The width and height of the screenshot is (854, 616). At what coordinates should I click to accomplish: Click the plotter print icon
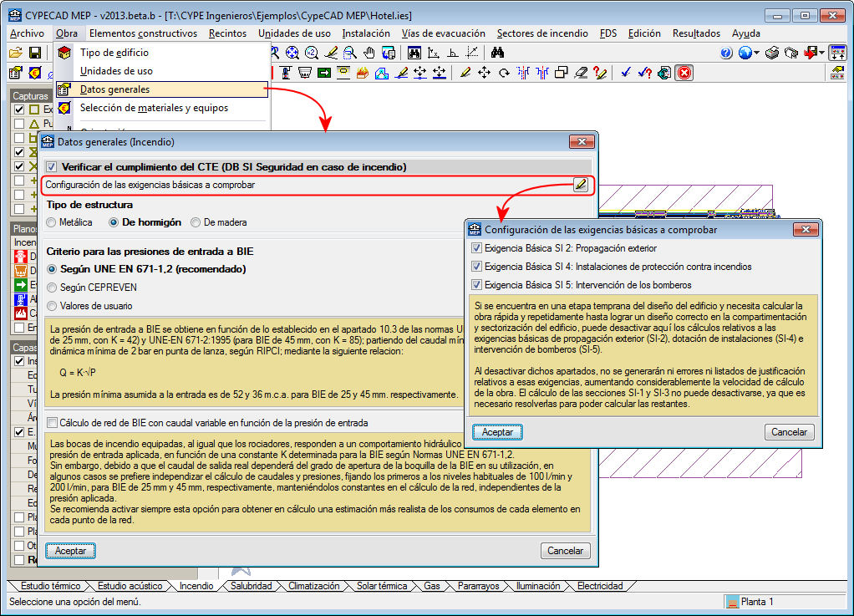(791, 53)
